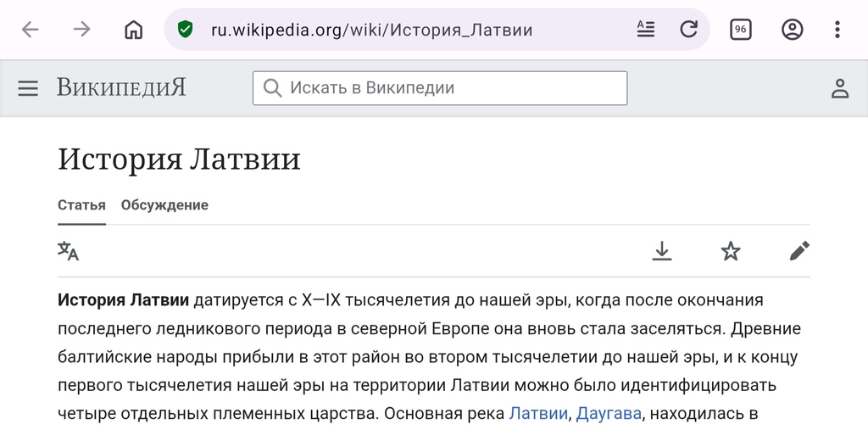Edit the article with pencil icon
The width and height of the screenshot is (868, 430).
(x=799, y=251)
